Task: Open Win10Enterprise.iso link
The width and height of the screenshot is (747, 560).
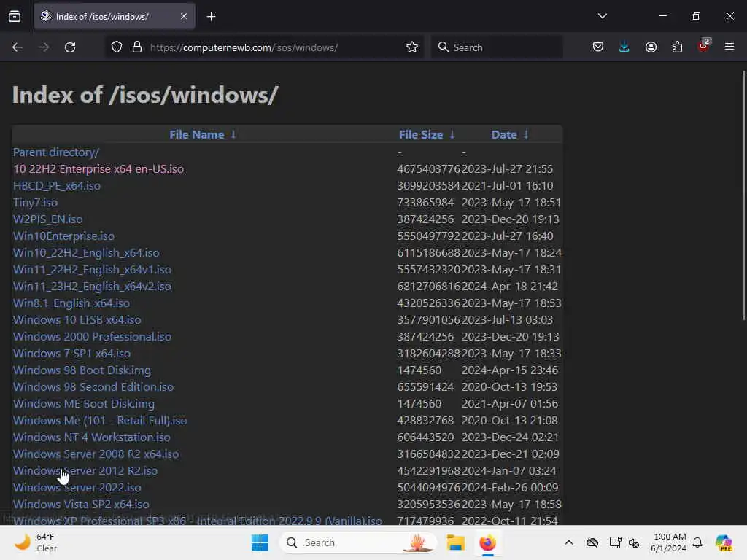Action: (x=64, y=236)
